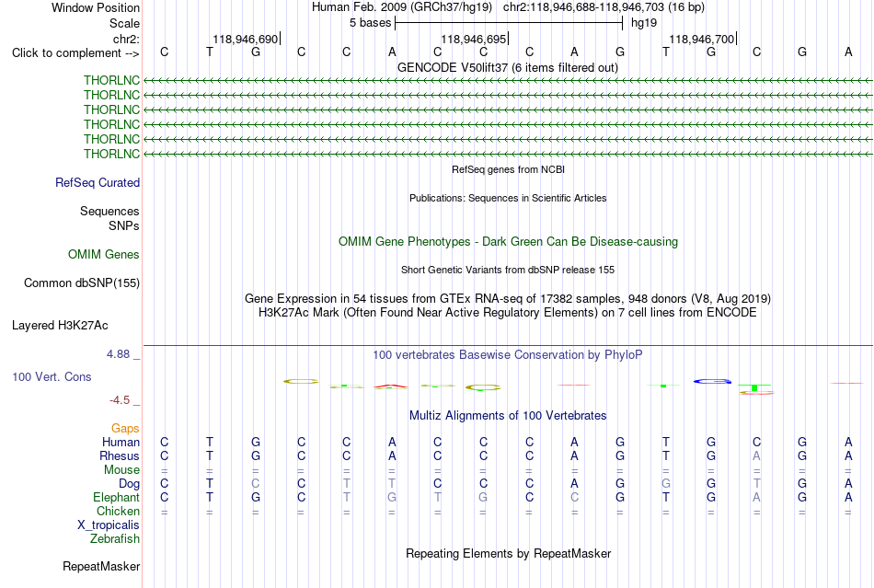Click the 'RefSeq genes from NCBI' title
The height and width of the screenshot is (588, 874).
click(x=509, y=169)
